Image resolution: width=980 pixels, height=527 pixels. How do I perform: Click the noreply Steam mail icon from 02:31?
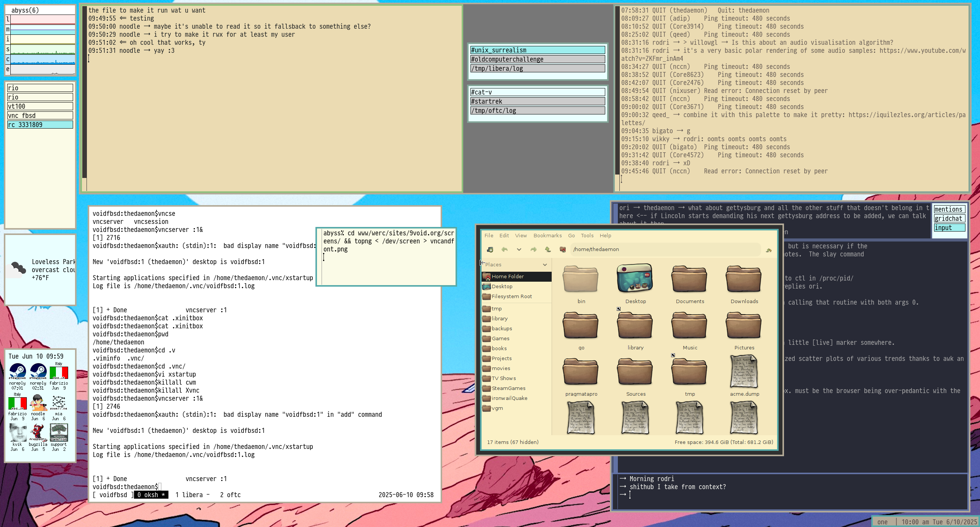coord(38,371)
